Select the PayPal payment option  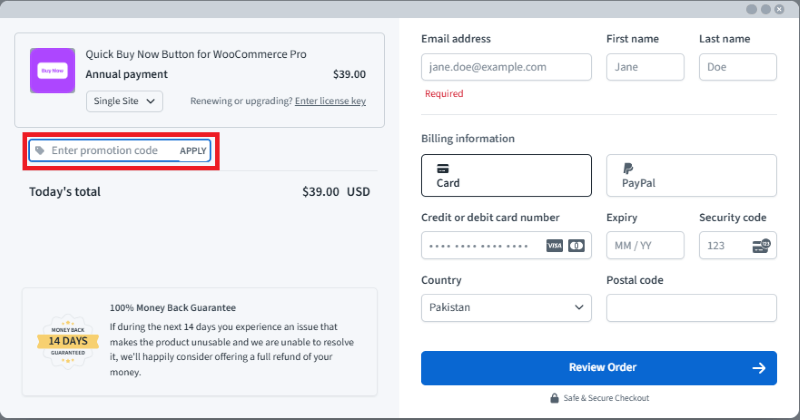tap(691, 175)
